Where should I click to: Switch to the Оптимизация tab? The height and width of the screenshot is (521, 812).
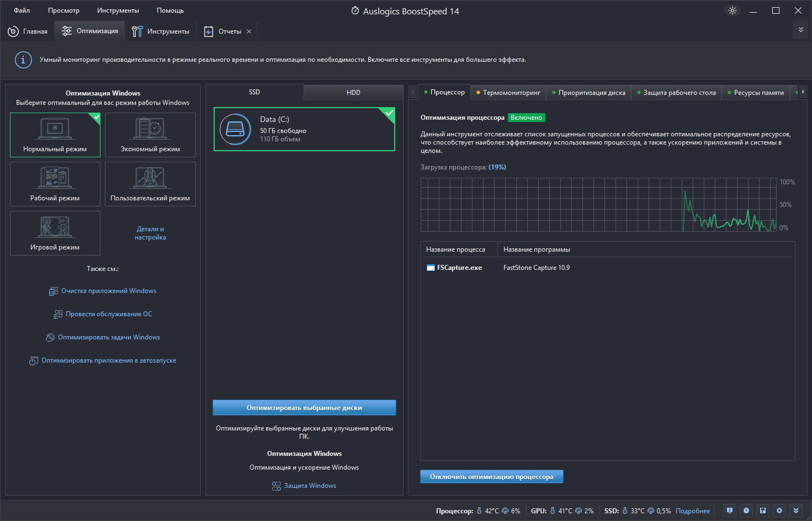point(90,31)
